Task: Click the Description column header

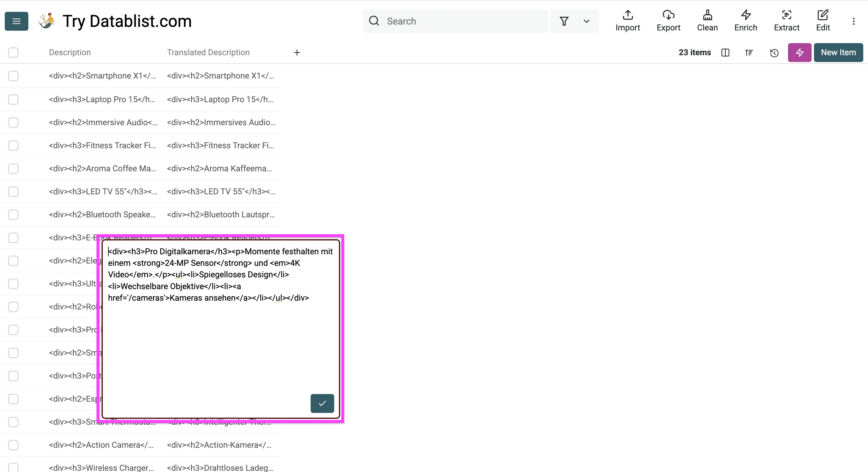Action: click(70, 52)
